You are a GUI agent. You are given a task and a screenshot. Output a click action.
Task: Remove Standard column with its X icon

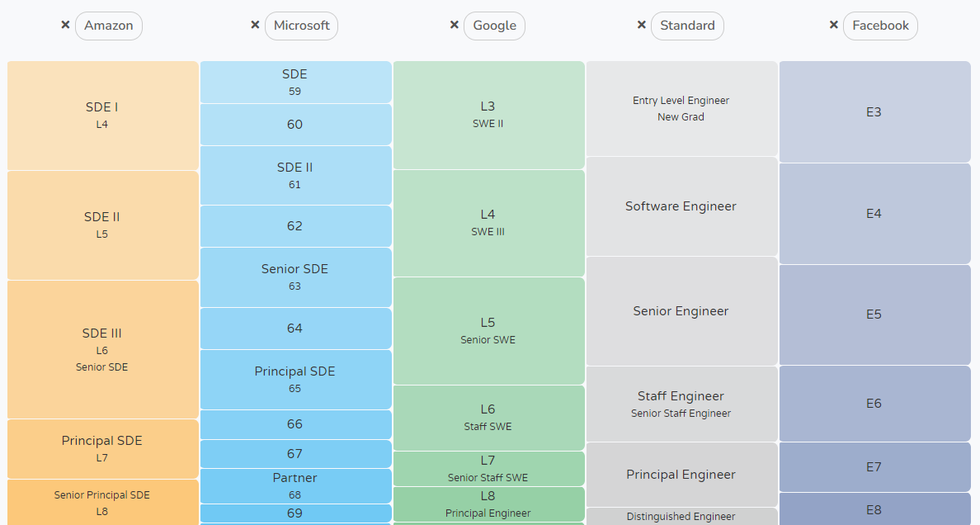click(x=641, y=26)
